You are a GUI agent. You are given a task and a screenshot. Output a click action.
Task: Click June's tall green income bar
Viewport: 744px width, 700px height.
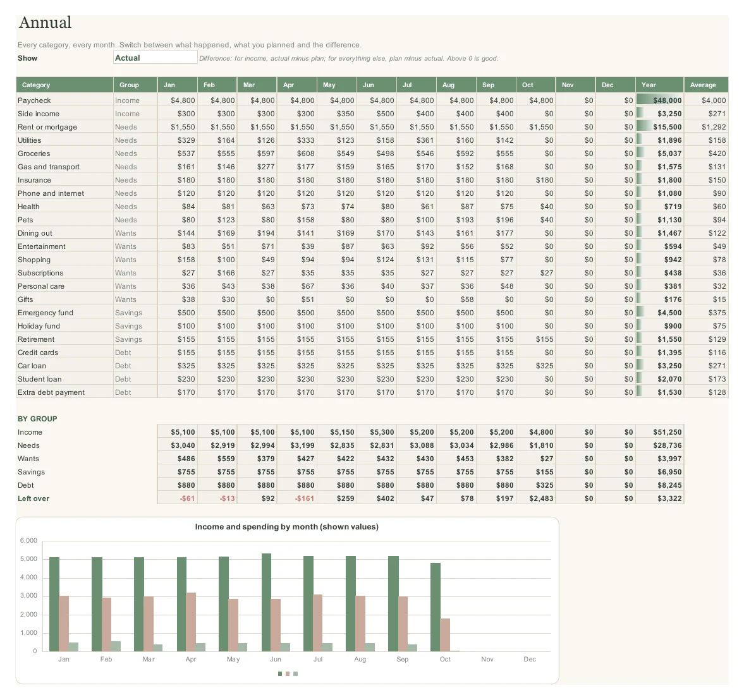tap(266, 602)
